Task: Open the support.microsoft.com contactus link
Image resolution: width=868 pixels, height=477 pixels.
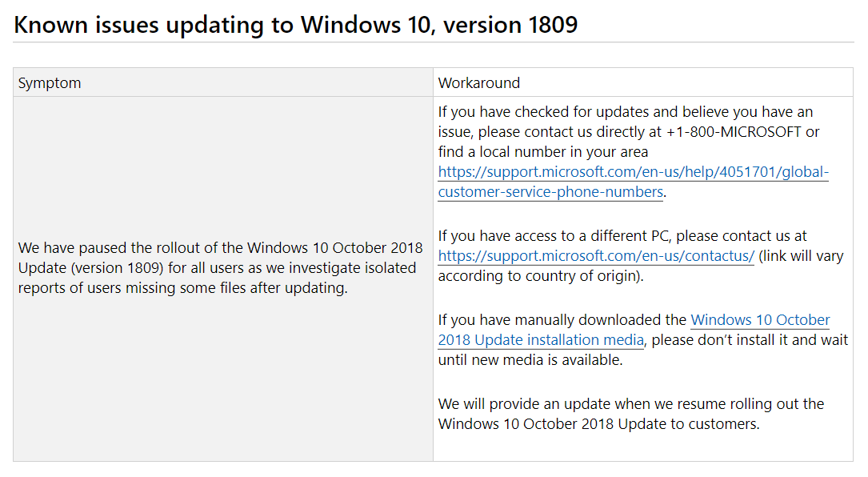Action: click(596, 256)
